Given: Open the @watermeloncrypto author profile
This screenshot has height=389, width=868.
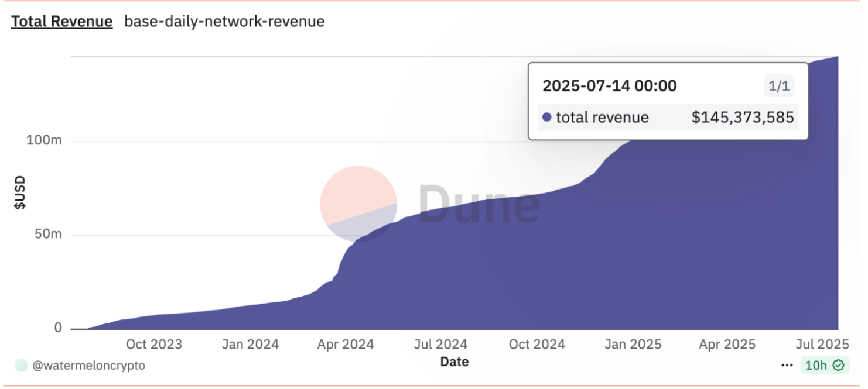Looking at the screenshot, I should pyautogui.click(x=89, y=366).
